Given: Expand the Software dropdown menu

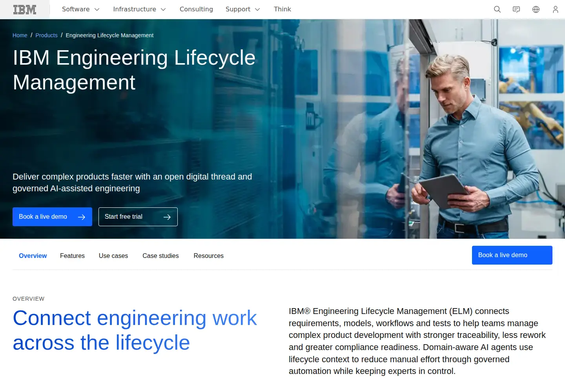Looking at the screenshot, I should pyautogui.click(x=80, y=9).
